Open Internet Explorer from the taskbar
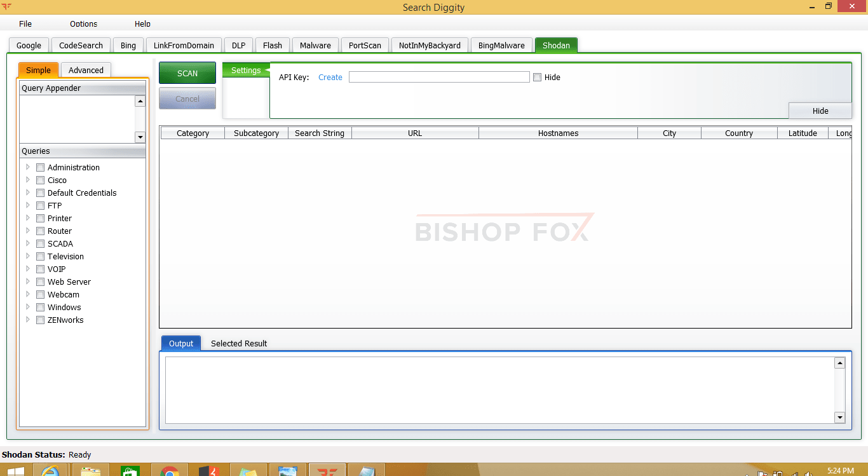Image resolution: width=868 pixels, height=476 pixels. tap(50, 471)
